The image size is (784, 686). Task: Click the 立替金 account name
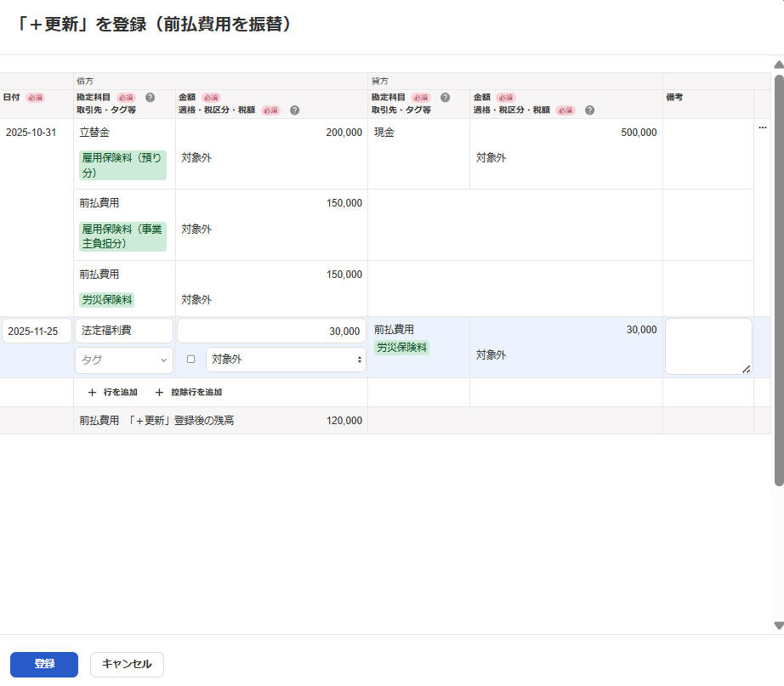point(94,133)
